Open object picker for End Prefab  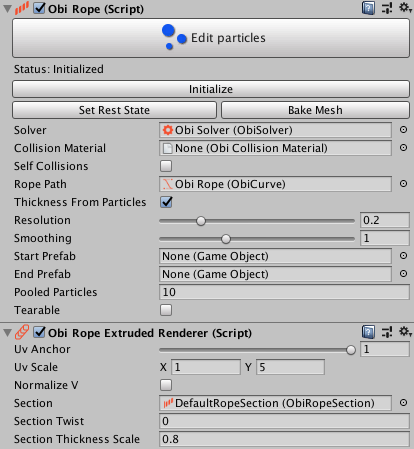coord(403,274)
